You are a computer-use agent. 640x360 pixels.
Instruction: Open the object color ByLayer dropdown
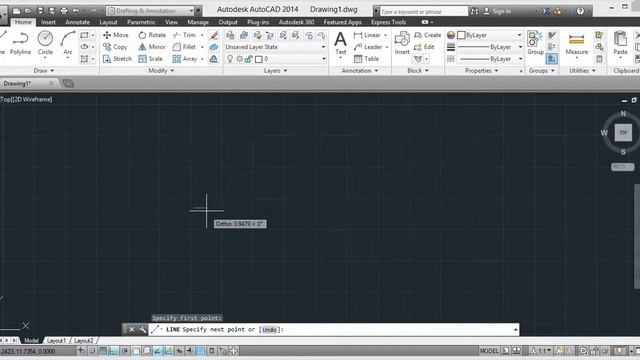tap(490, 35)
